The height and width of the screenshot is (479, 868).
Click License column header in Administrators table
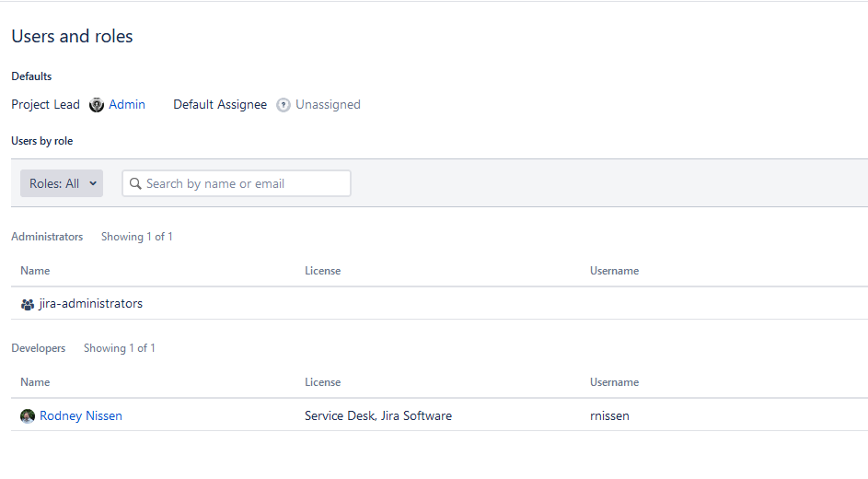click(x=322, y=271)
